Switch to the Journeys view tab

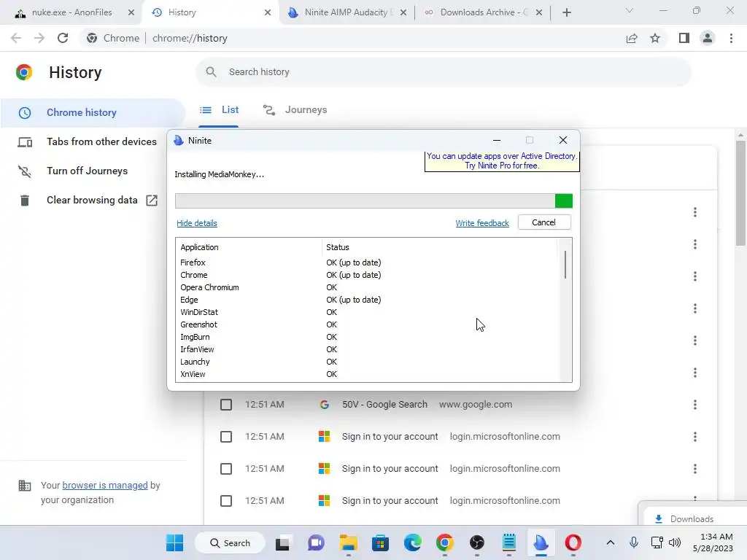[295, 110]
